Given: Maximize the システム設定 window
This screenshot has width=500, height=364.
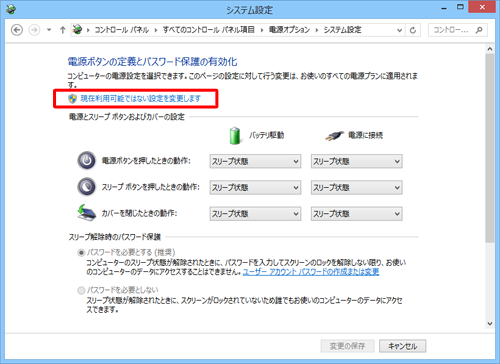Looking at the screenshot, I should tap(460, 7).
